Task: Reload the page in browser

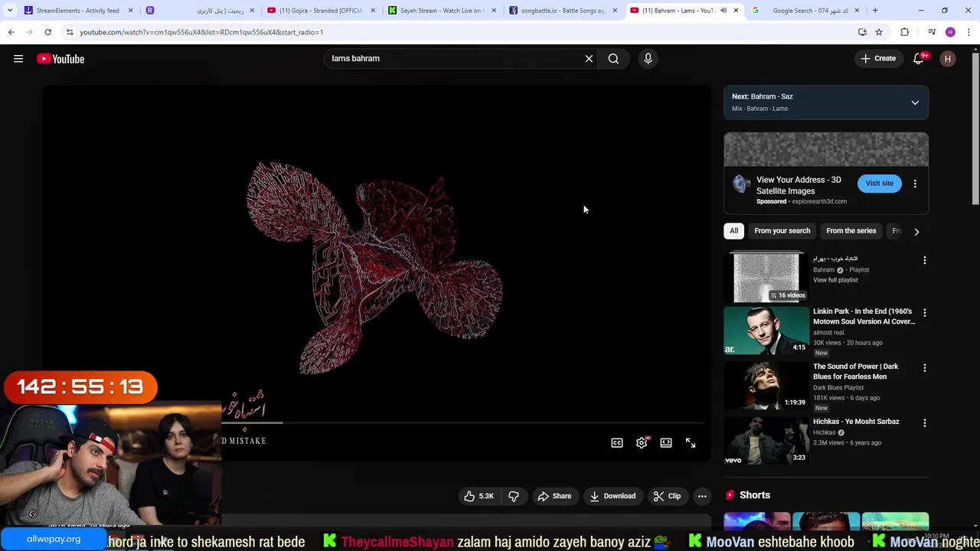Action: [47, 32]
